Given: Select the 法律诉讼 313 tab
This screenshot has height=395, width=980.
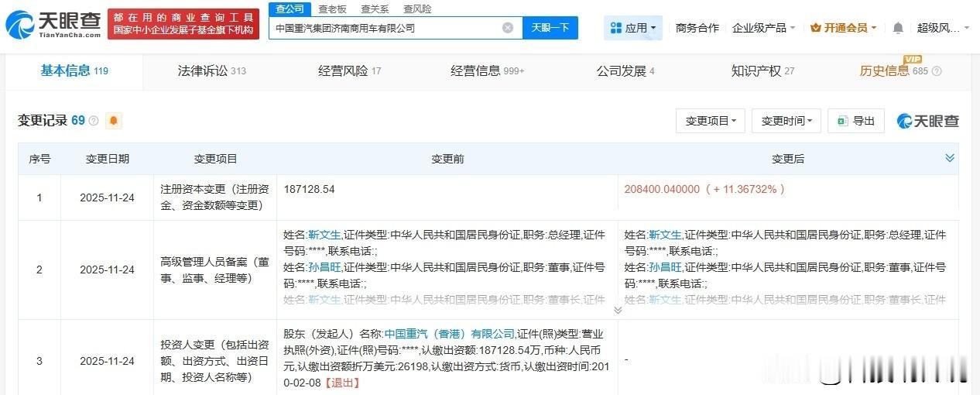Looking at the screenshot, I should tap(212, 71).
